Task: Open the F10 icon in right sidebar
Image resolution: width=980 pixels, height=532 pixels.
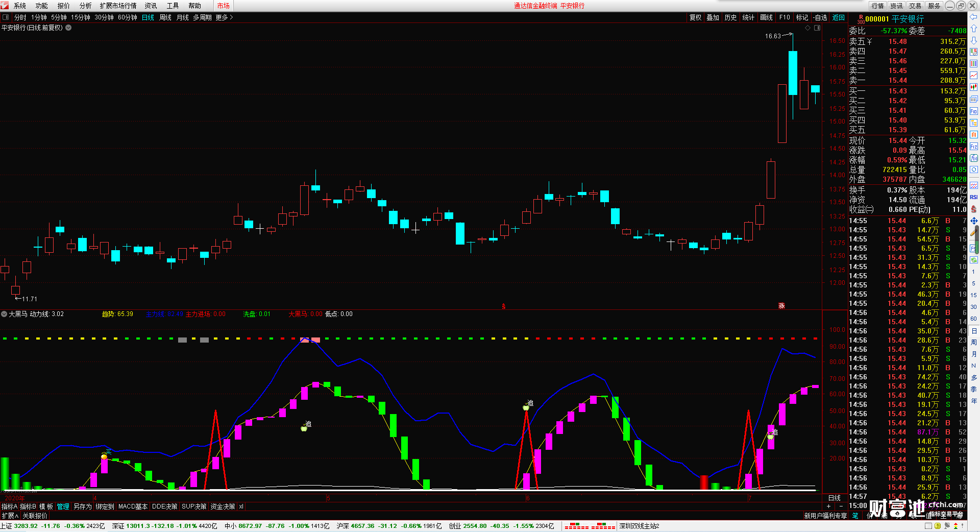Action: pos(973,111)
